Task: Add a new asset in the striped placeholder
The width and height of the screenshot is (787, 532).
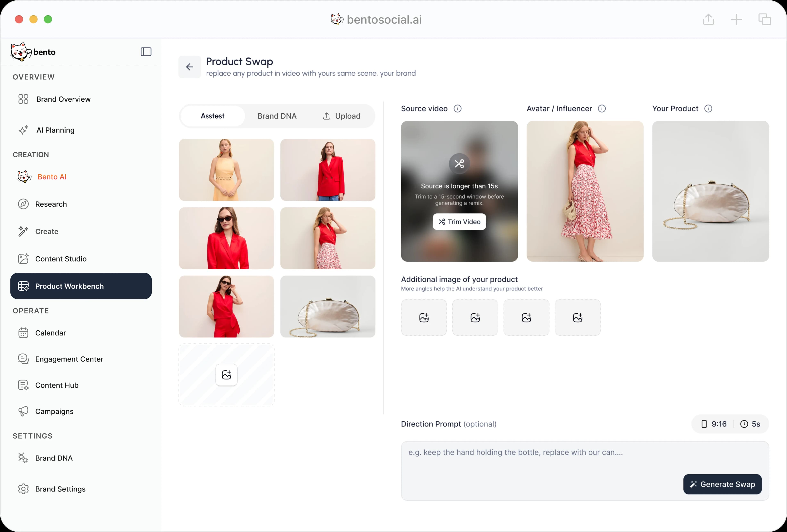Action: 226,375
